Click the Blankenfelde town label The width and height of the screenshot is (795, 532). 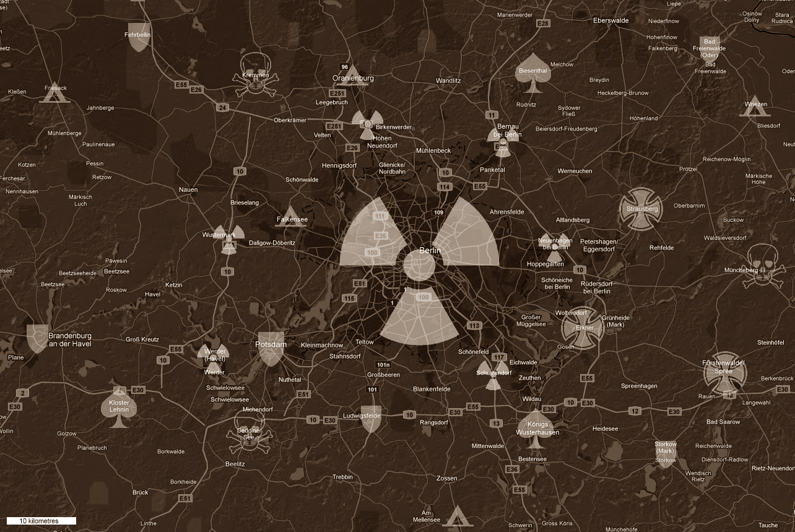tap(432, 389)
